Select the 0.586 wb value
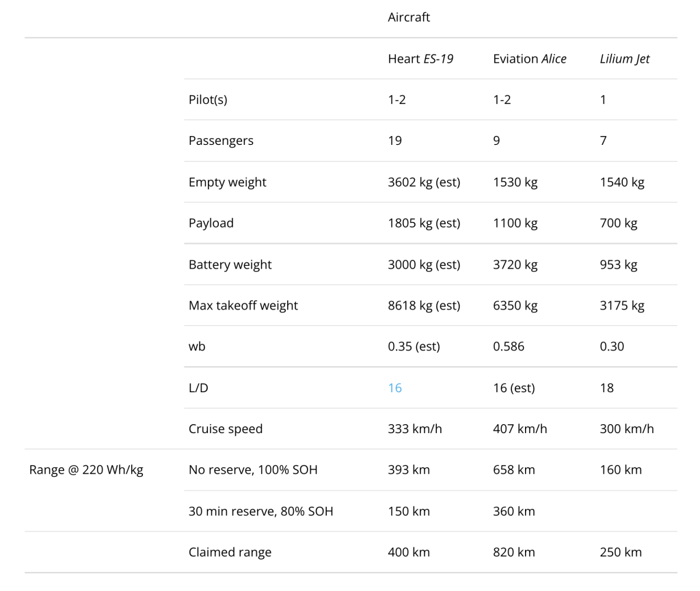The image size is (700, 591). tap(509, 346)
